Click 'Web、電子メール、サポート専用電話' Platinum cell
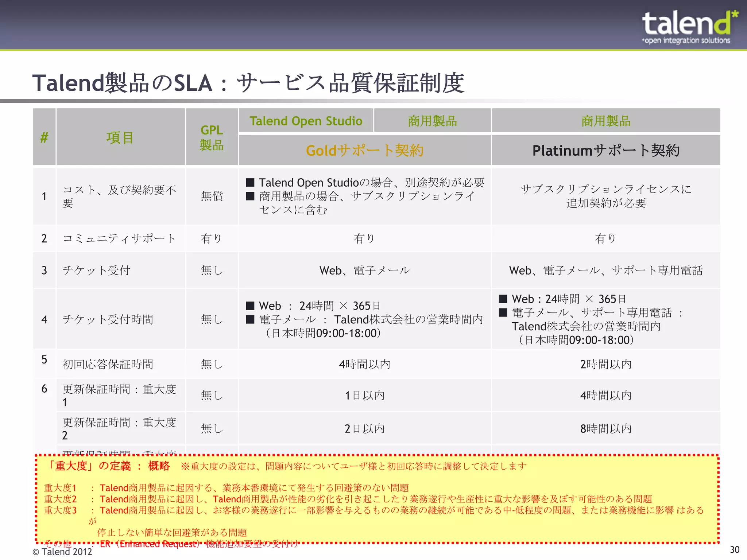 [x=606, y=270]
